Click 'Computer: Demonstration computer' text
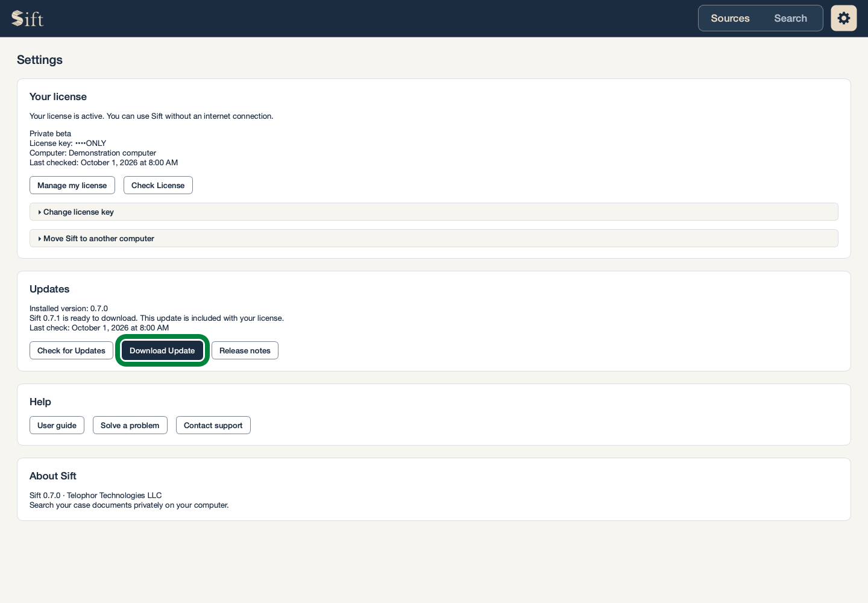Image resolution: width=868 pixels, height=603 pixels. 93,153
